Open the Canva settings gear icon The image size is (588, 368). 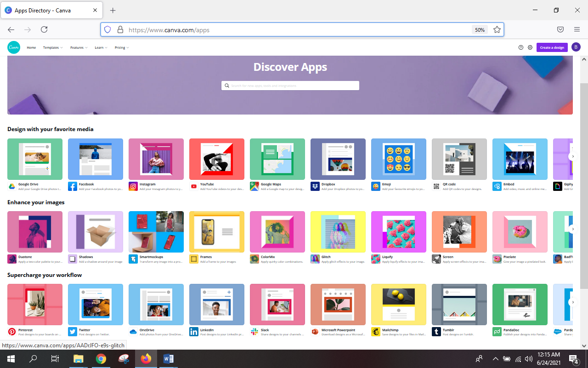(x=530, y=47)
